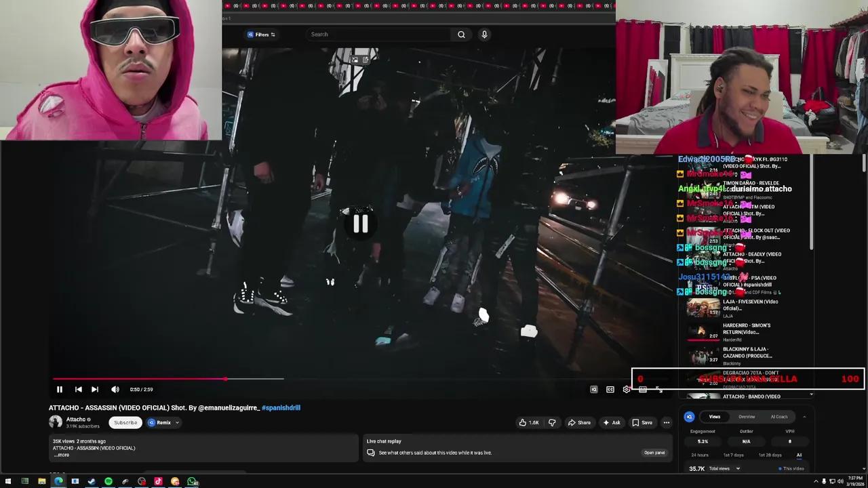Click the vidIQ logo in stats panel
Viewport: 868px width, 488px height.
coord(689,417)
